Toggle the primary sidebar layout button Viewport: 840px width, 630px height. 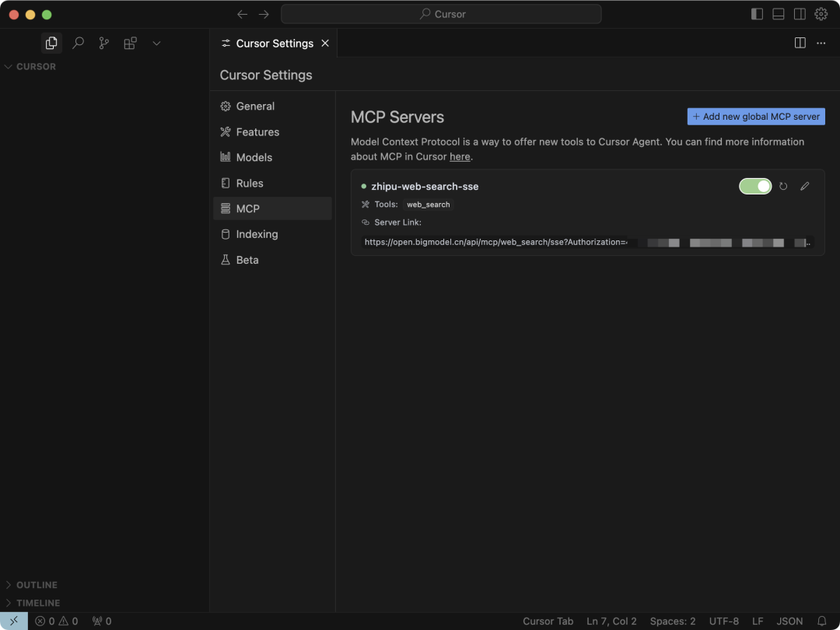(757, 14)
